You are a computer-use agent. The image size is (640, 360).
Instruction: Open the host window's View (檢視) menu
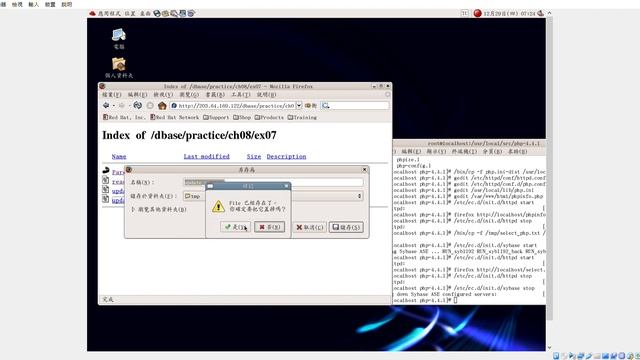(17, 4)
